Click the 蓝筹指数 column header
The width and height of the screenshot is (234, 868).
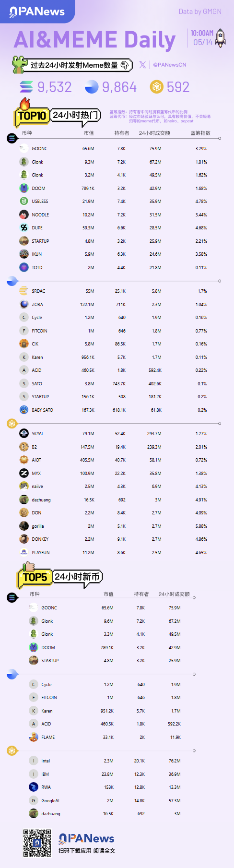200,133
